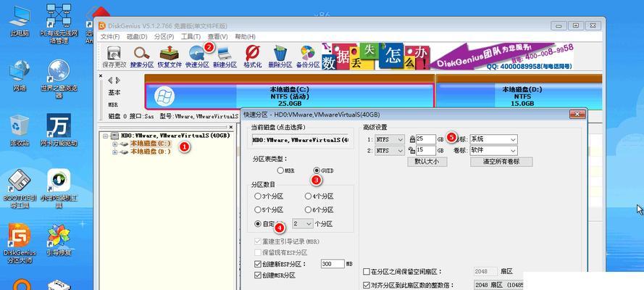Screen dimensions: 644x290
Task: Open the 工具(T) menu
Action: pos(191,36)
